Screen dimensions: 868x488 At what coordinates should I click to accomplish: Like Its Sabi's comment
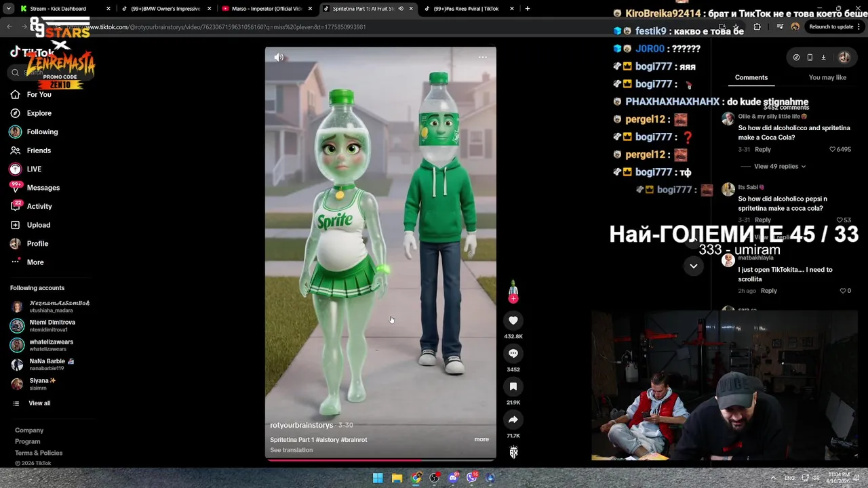tap(839, 220)
